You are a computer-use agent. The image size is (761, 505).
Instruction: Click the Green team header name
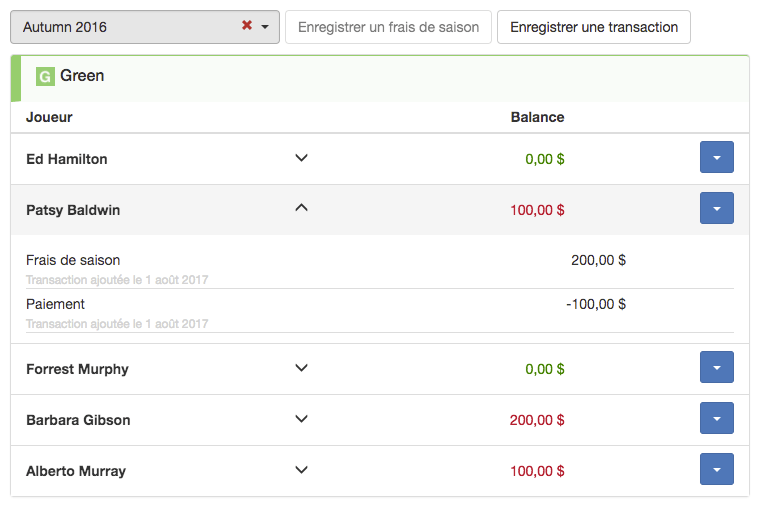pyautogui.click(x=82, y=76)
